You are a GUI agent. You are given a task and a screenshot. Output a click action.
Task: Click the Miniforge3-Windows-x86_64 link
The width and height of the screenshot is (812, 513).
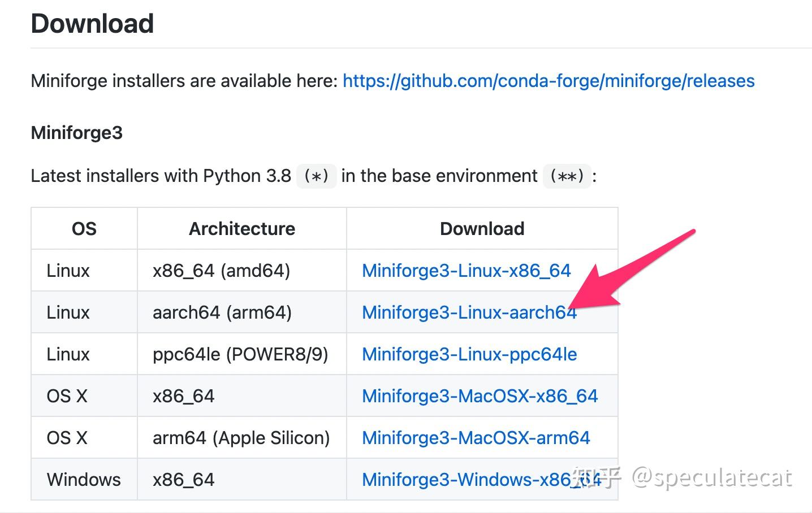pyautogui.click(x=464, y=480)
